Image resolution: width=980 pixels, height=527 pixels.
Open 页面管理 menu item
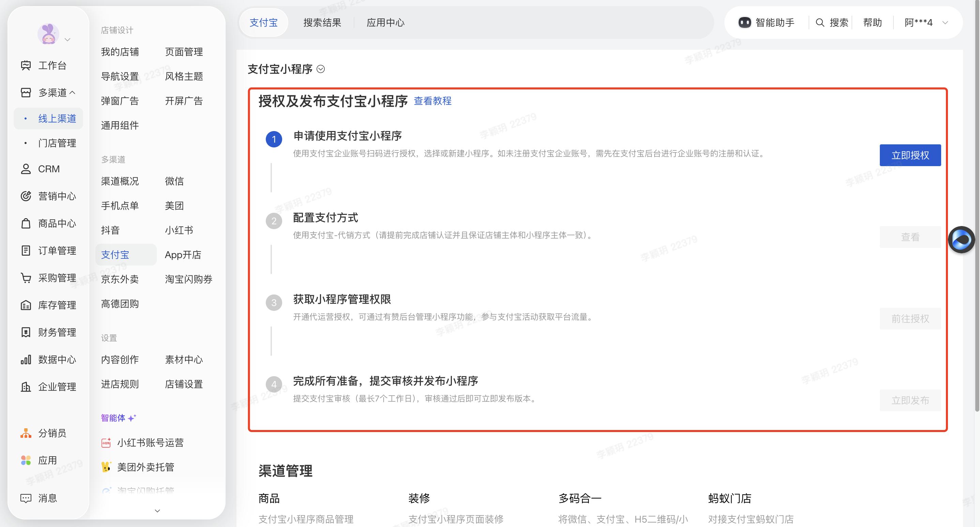(x=184, y=52)
